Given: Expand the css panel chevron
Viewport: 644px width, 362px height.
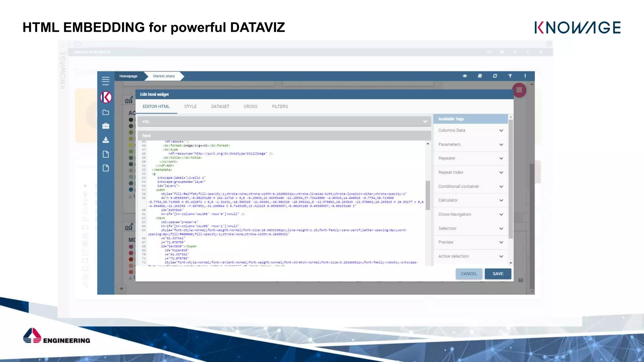Looking at the screenshot, I should pyautogui.click(x=425, y=122).
